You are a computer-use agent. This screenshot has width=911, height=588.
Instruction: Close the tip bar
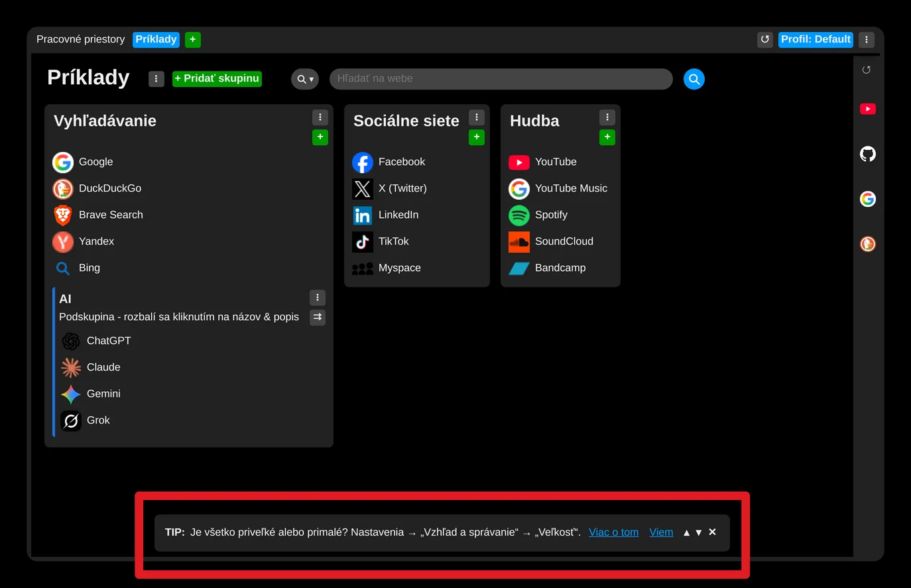click(x=712, y=532)
